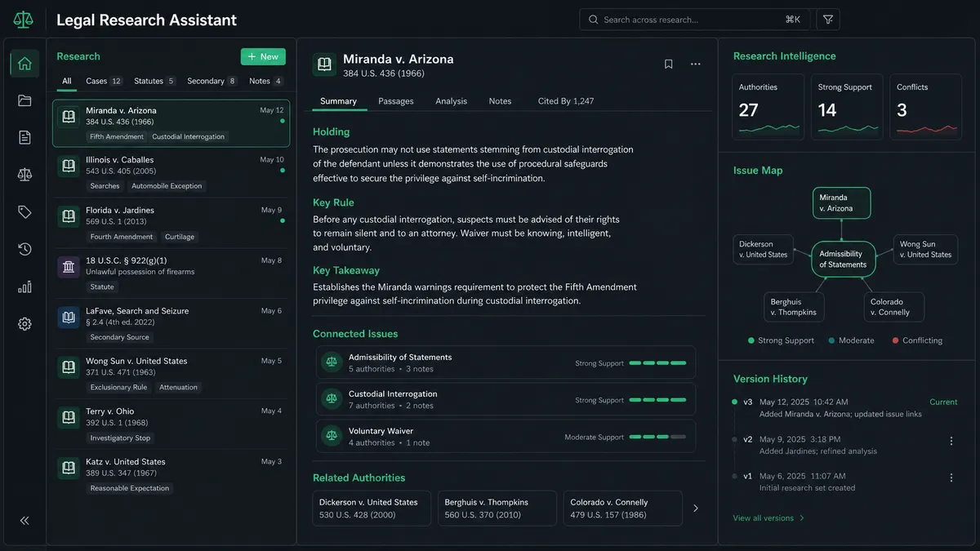
Task: Click book icon of LaFave Search and Seizure
Action: click(69, 318)
